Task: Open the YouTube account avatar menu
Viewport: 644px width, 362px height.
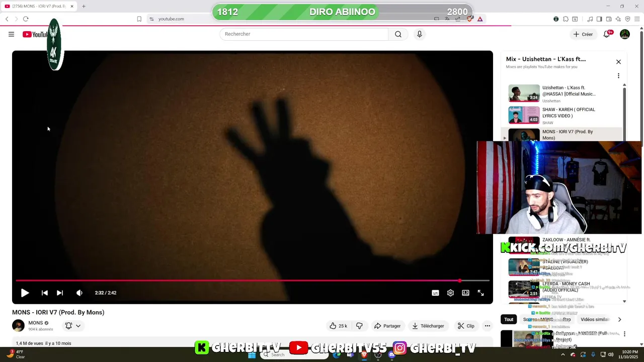Action: pos(625,34)
